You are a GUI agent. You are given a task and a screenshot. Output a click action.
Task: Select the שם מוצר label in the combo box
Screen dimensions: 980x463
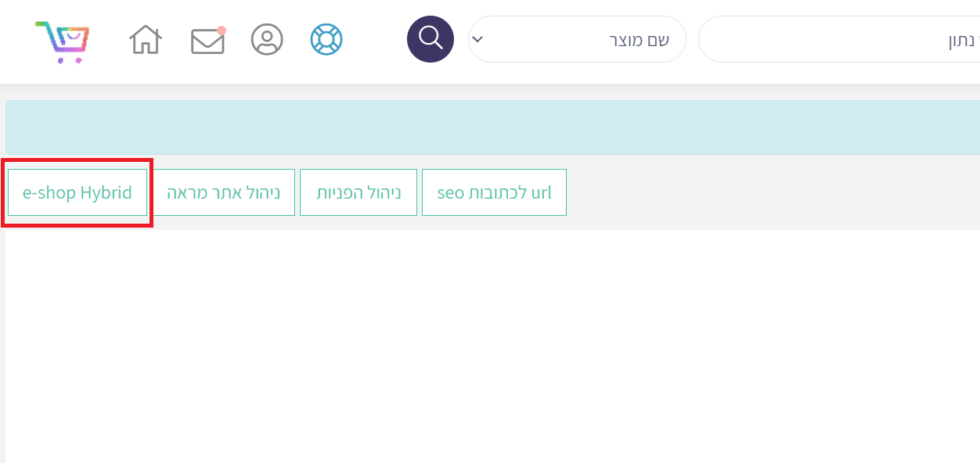[x=639, y=39]
